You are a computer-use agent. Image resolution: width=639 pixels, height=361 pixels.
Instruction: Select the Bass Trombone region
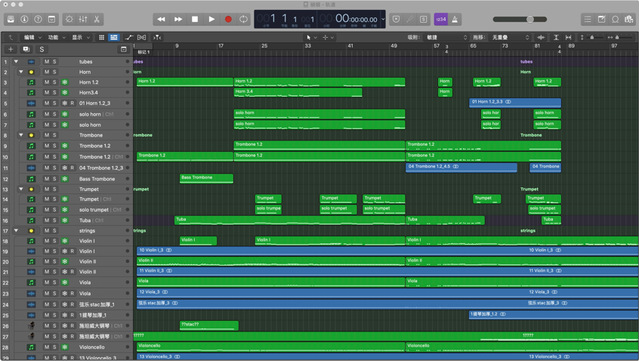[x=206, y=178]
